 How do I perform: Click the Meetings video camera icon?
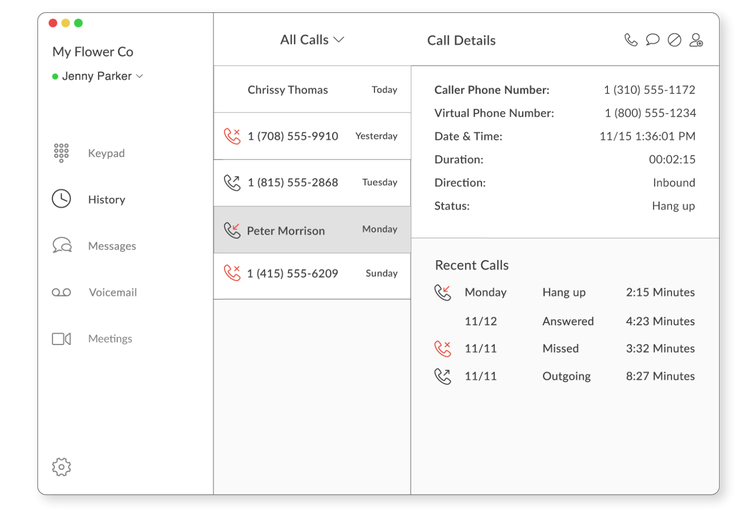click(x=61, y=339)
